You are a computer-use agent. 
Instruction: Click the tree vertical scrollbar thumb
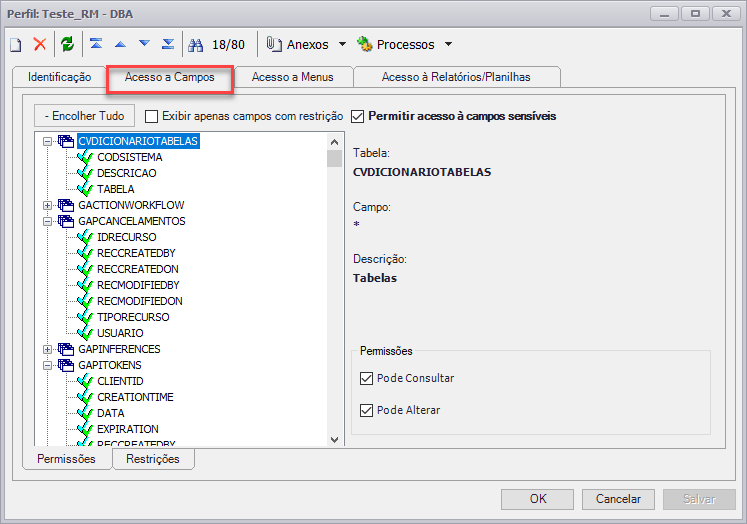[334, 159]
